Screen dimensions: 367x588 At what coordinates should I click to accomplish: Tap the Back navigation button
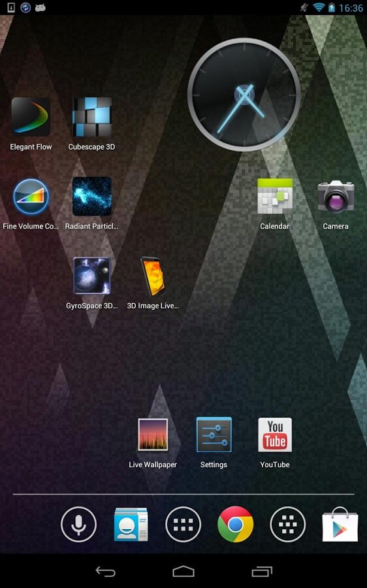click(x=105, y=572)
